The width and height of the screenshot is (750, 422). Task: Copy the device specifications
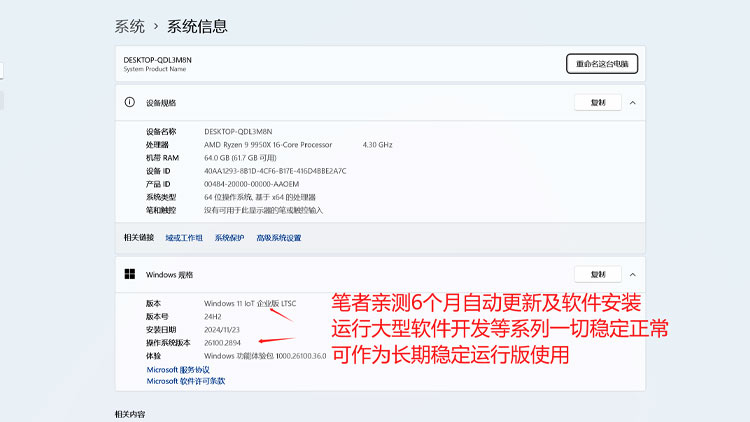tap(598, 102)
